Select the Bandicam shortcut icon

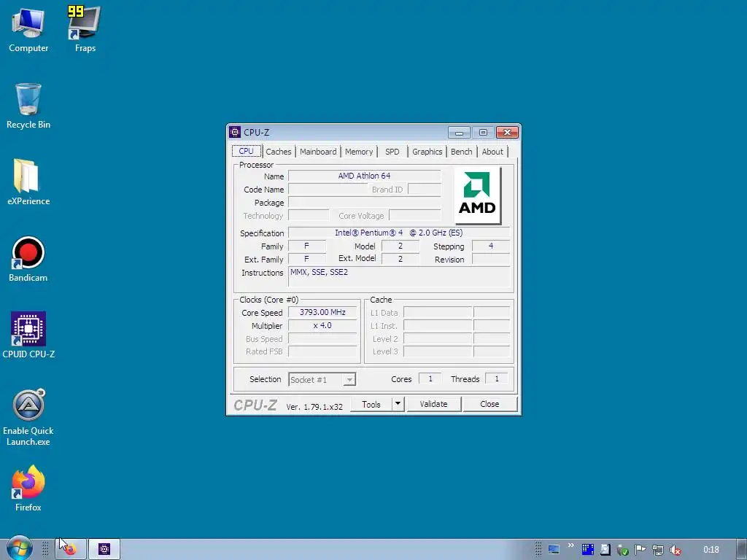28,259
